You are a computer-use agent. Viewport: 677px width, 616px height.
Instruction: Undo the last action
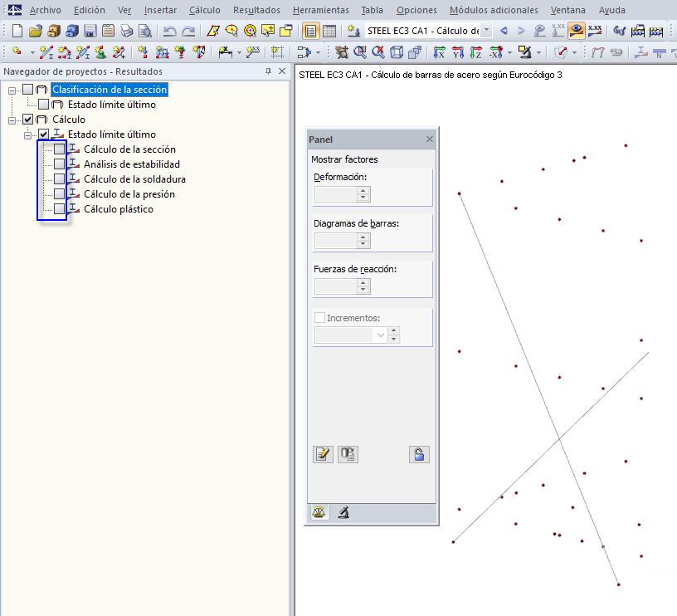click(170, 31)
